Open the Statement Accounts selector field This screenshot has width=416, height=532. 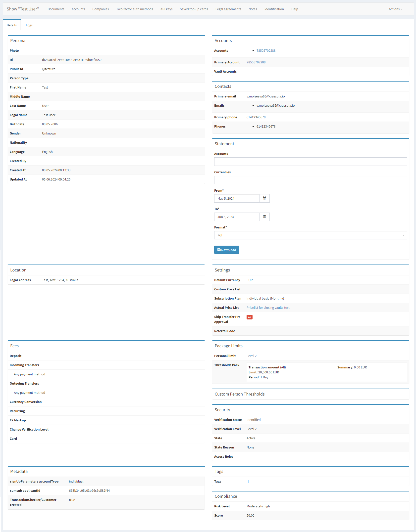pyautogui.click(x=311, y=162)
